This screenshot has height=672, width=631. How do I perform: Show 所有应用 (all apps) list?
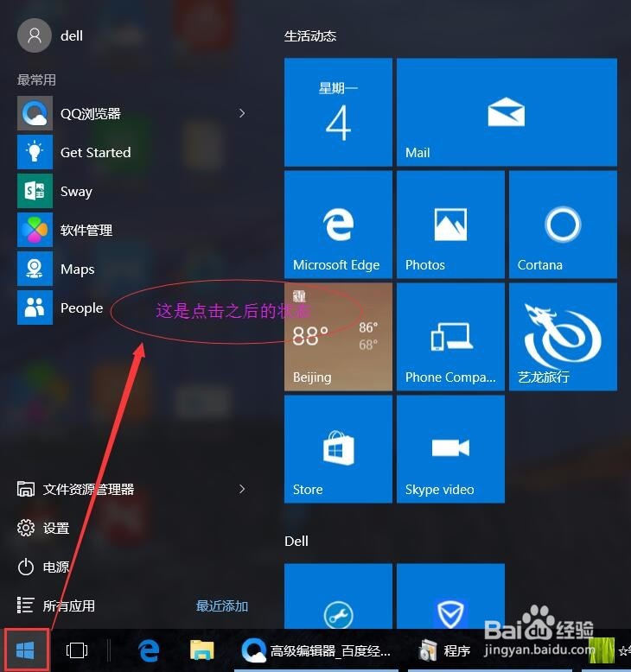pyautogui.click(x=56, y=605)
